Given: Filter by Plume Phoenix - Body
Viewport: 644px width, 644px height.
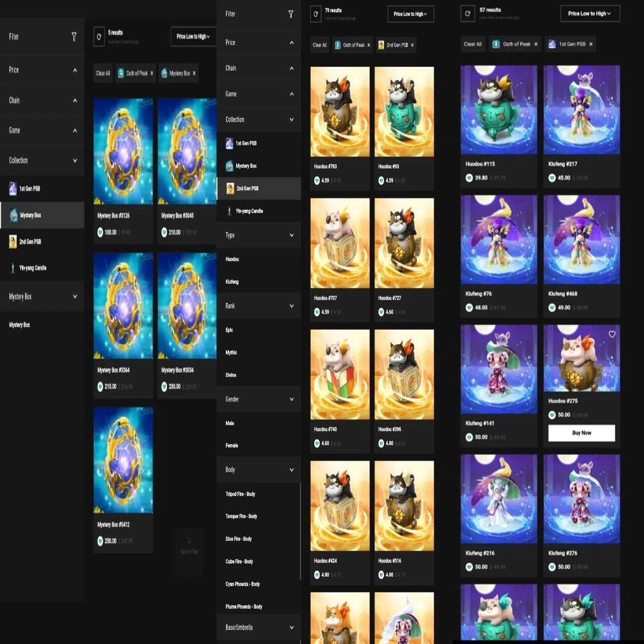Looking at the screenshot, I should (x=244, y=606).
